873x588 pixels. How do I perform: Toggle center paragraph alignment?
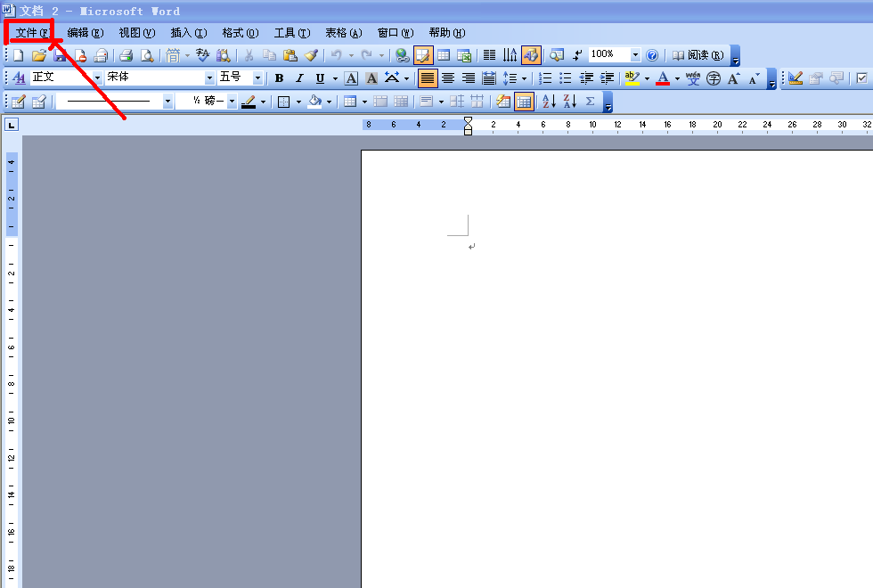448,78
